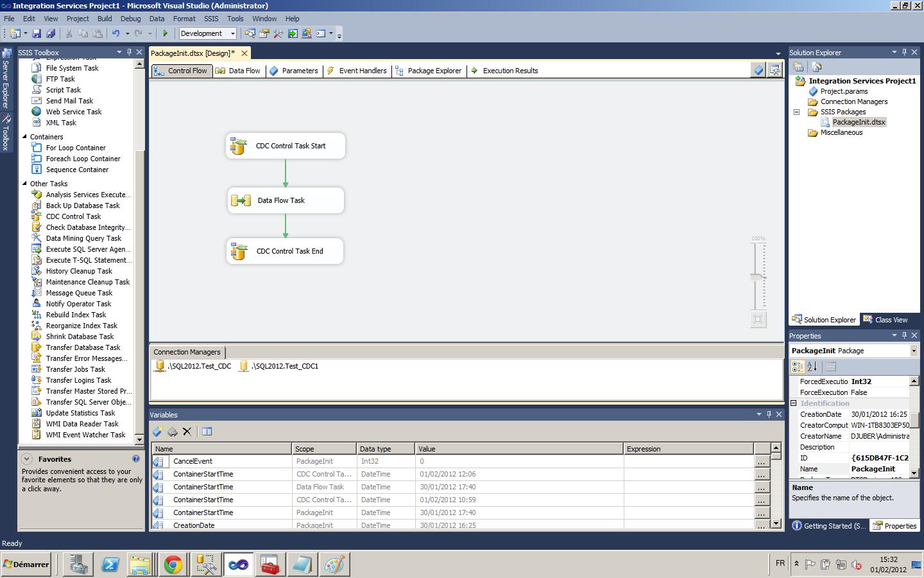Collapse the SSIS Packages tree node
The width and height of the screenshot is (924, 578).
pyautogui.click(x=797, y=112)
